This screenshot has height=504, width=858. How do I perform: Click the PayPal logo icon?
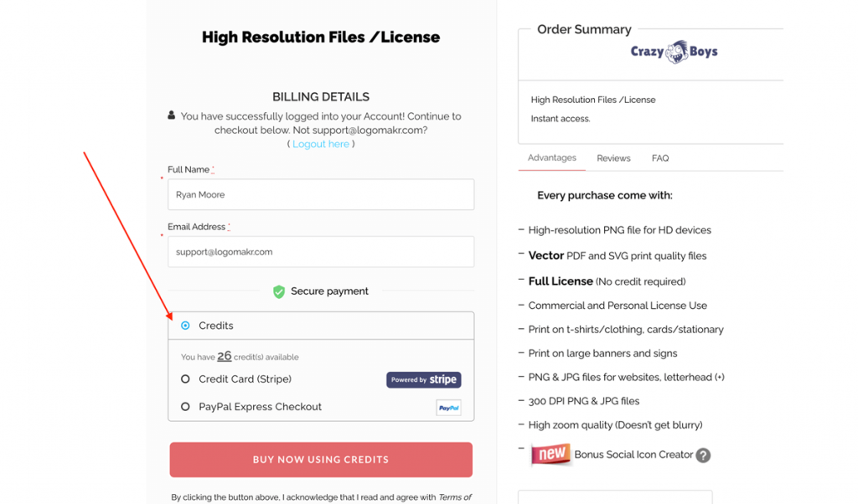point(449,408)
